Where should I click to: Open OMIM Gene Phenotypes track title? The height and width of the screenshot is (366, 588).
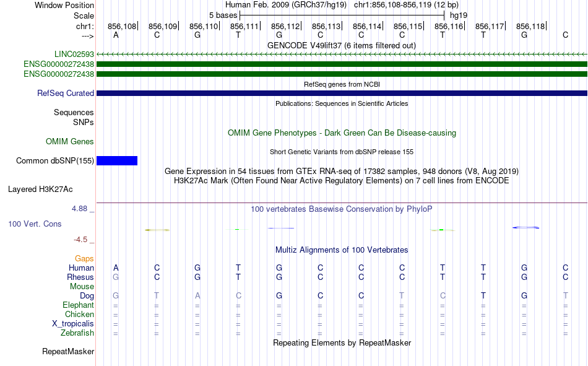[342, 133]
